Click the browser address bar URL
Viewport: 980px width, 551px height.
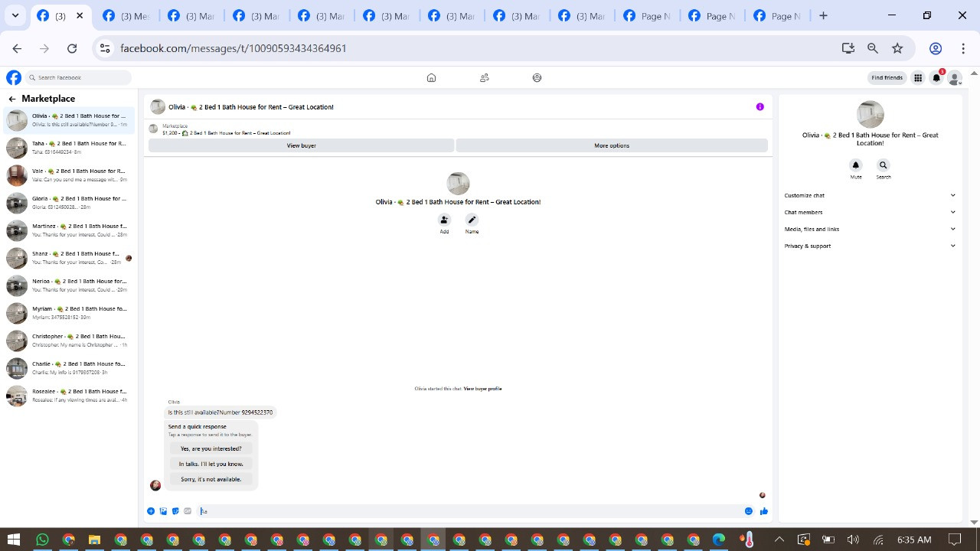click(234, 48)
